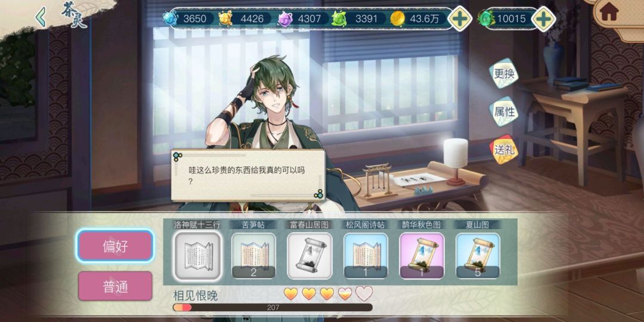Choose the 苦笋帖 gift item
This screenshot has width=644, height=322.
coord(253,255)
